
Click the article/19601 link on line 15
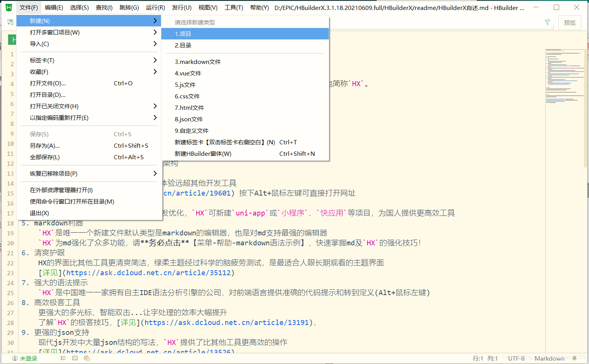(x=197, y=193)
